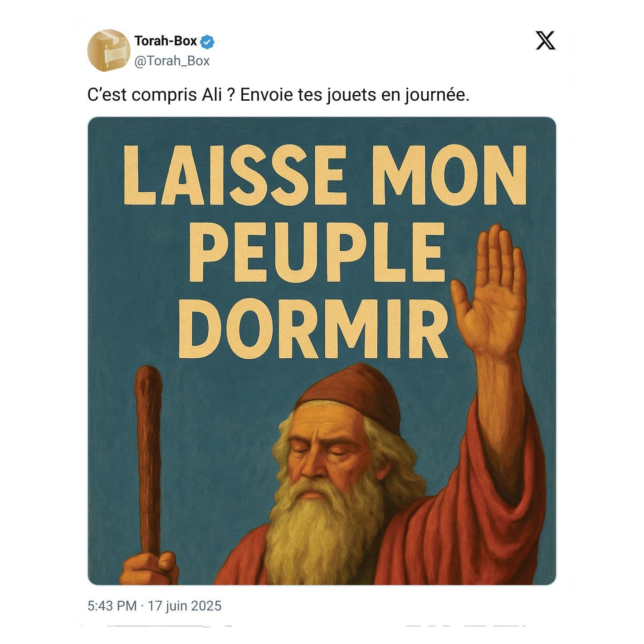Click the word DORMIR in the poster

[x=313, y=329]
